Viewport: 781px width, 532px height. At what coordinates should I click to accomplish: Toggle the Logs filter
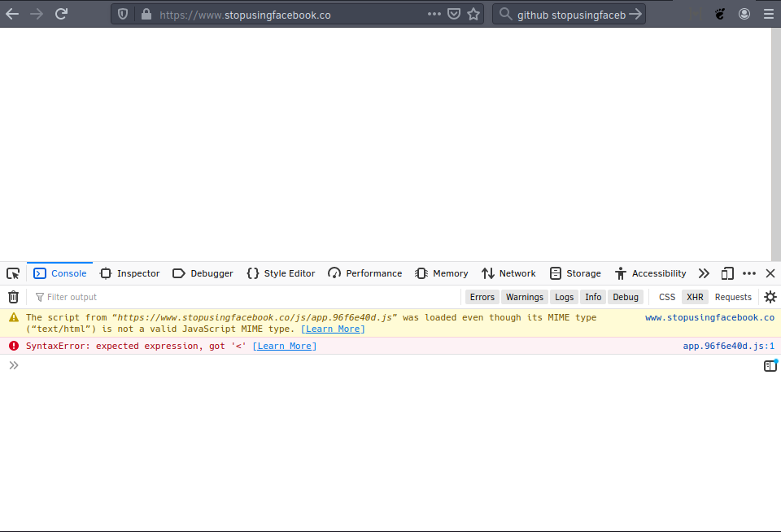point(565,297)
